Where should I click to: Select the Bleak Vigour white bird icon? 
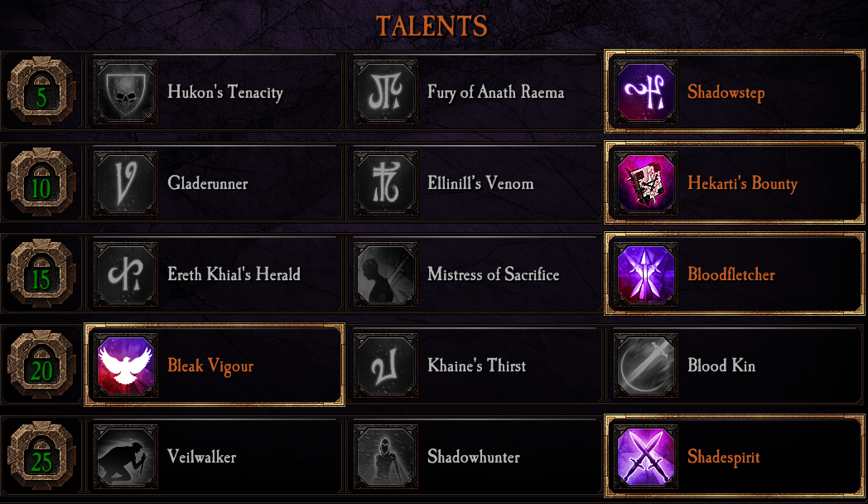126,366
